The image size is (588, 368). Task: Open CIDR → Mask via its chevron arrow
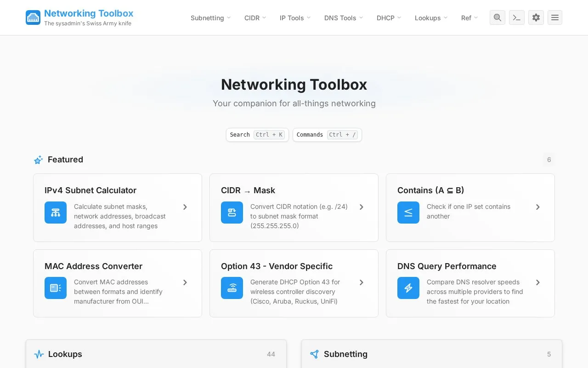point(362,207)
